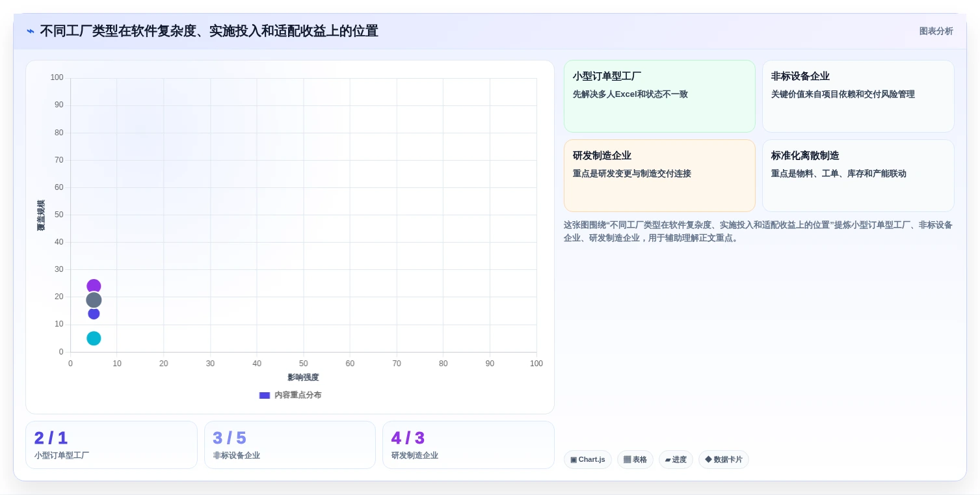Open the 小型订单型工厂 green card
This screenshot has height=495, width=980.
[659, 96]
